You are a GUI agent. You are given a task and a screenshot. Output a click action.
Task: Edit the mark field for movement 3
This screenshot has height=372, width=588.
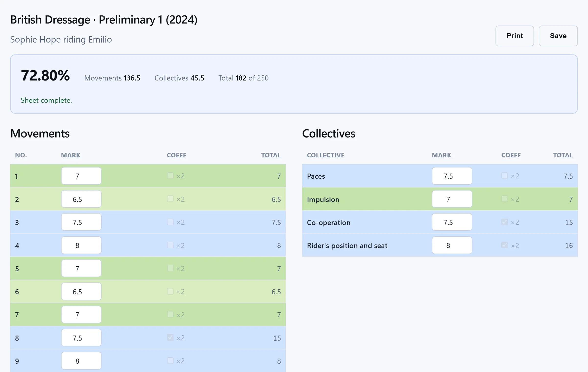pyautogui.click(x=81, y=222)
